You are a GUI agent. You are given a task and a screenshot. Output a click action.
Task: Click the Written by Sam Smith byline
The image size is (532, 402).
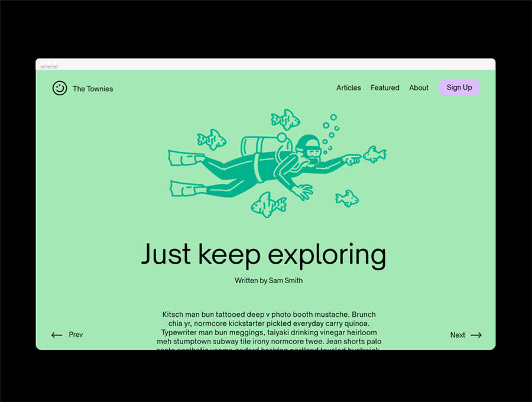pos(268,281)
